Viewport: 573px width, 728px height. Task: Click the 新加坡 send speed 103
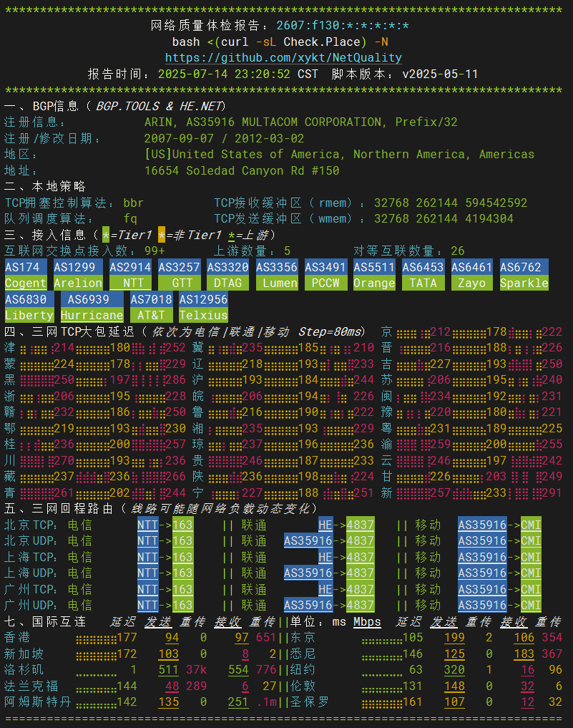(x=168, y=654)
